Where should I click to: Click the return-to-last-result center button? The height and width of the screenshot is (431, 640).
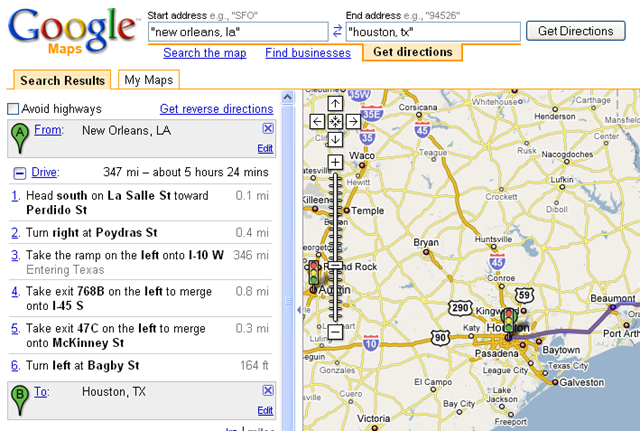(x=335, y=122)
